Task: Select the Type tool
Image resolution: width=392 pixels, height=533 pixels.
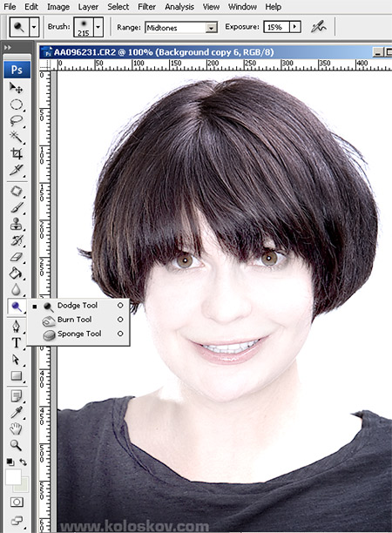Action: point(16,342)
